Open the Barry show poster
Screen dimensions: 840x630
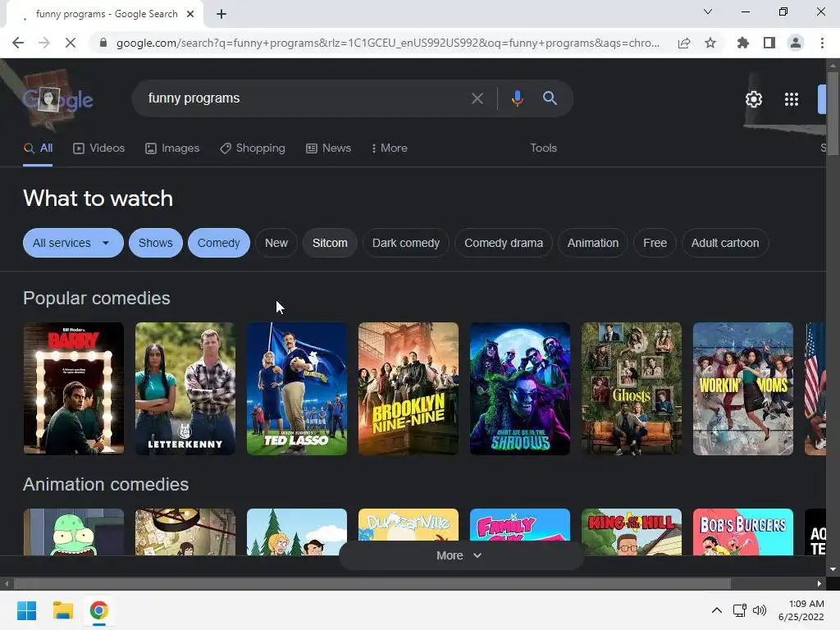(74, 389)
